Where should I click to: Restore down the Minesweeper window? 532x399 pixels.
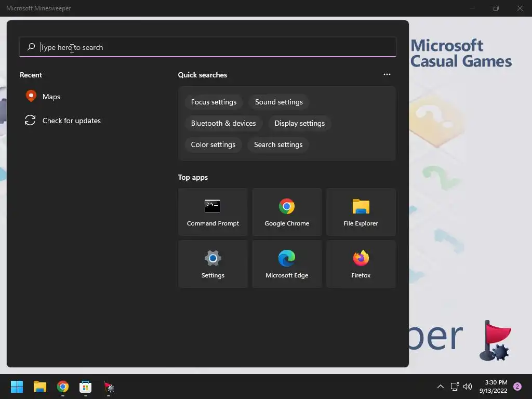click(x=496, y=8)
